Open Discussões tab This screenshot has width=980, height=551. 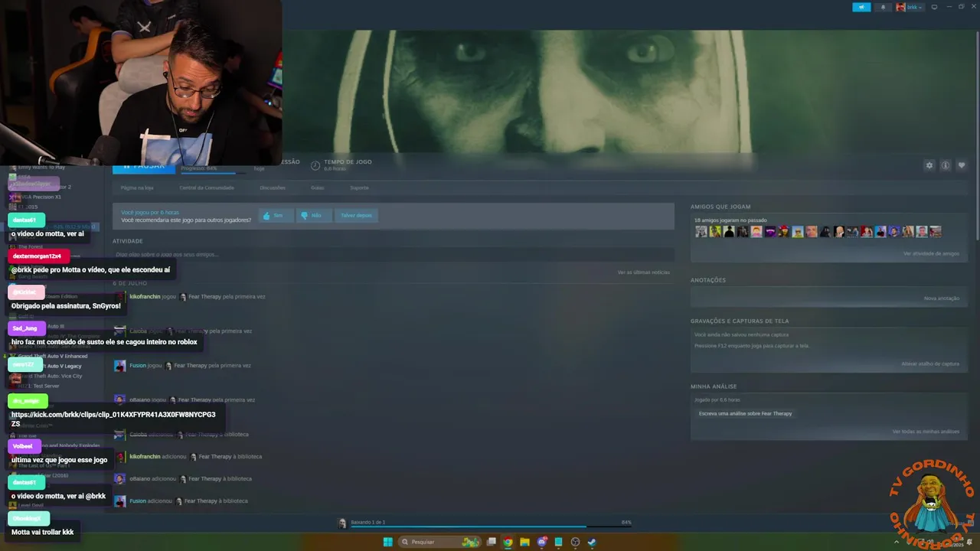pos(273,187)
